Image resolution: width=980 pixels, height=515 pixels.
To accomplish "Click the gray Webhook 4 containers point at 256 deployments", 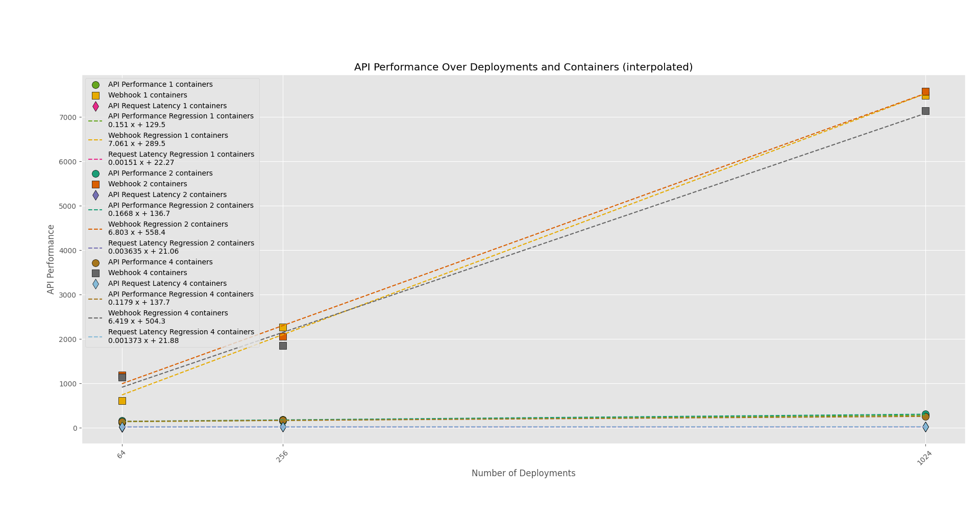I will point(283,346).
